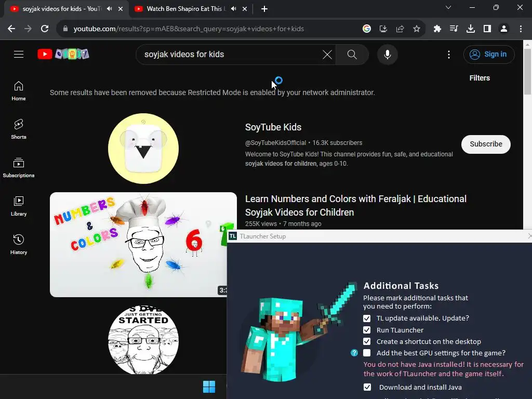Open the media control playlist icon
This screenshot has height=399, width=532.
(454, 29)
